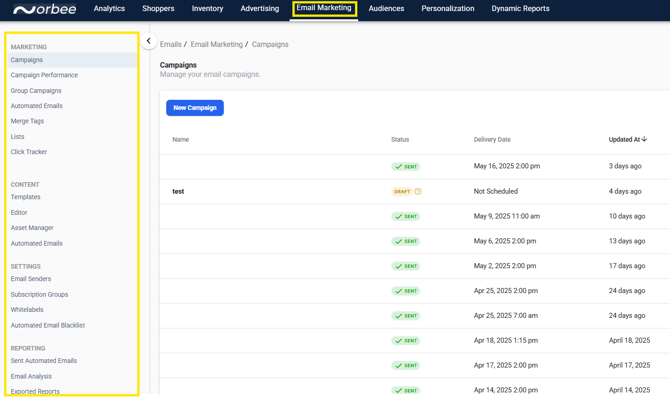Open Merge Tags
670x397 pixels.
click(27, 121)
